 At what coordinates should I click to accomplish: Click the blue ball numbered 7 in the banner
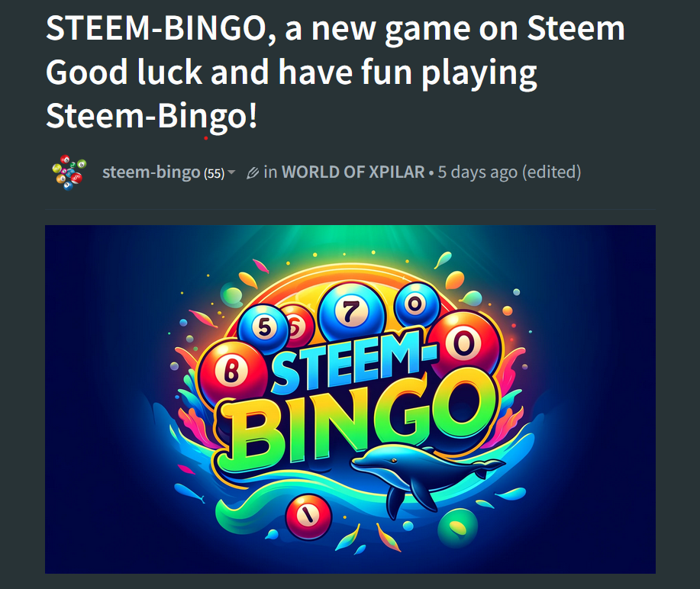coord(351,311)
